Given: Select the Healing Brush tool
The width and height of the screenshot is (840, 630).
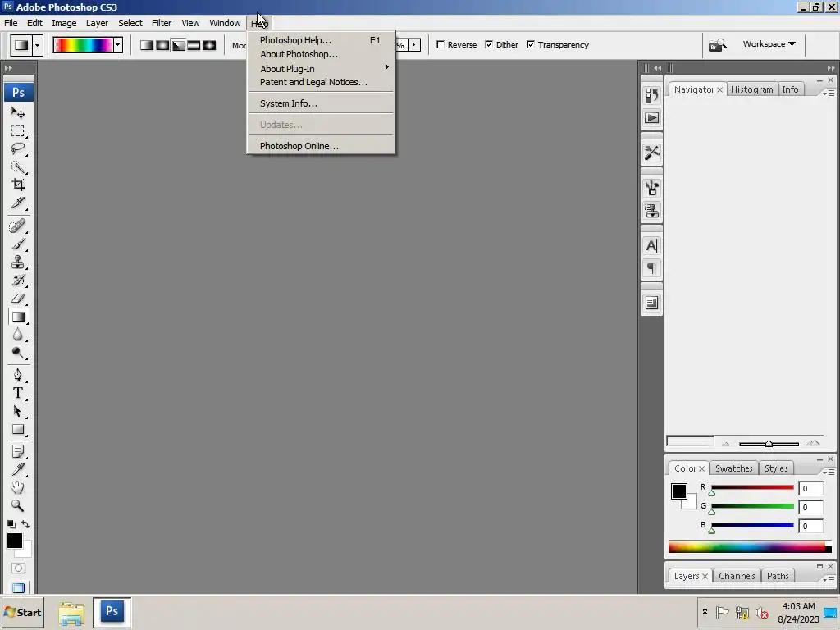Looking at the screenshot, I should [x=18, y=226].
